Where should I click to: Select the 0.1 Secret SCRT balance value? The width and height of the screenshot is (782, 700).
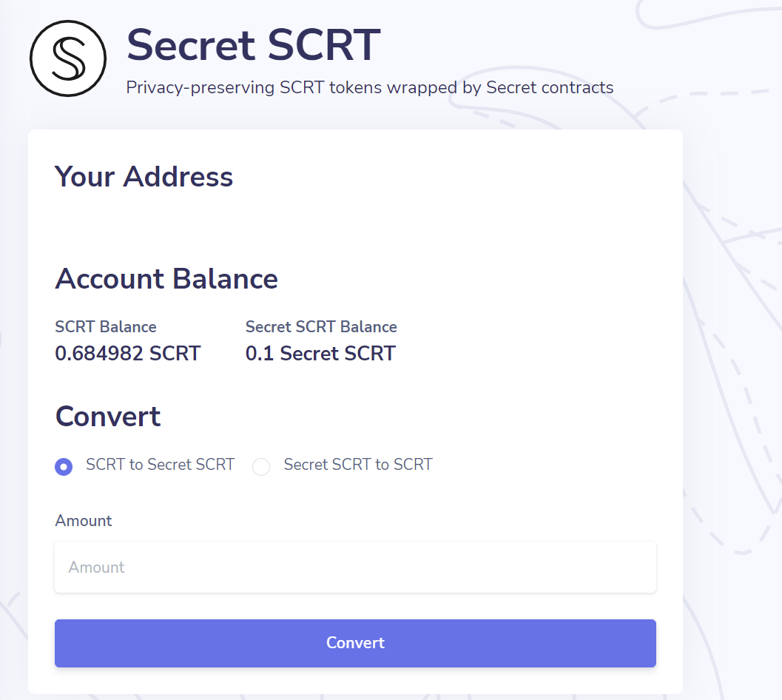pyautogui.click(x=320, y=354)
